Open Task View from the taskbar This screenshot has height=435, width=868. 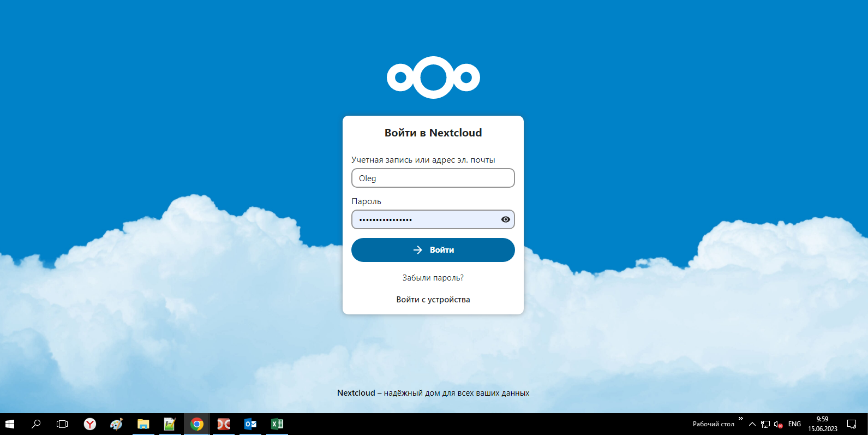[x=62, y=424]
